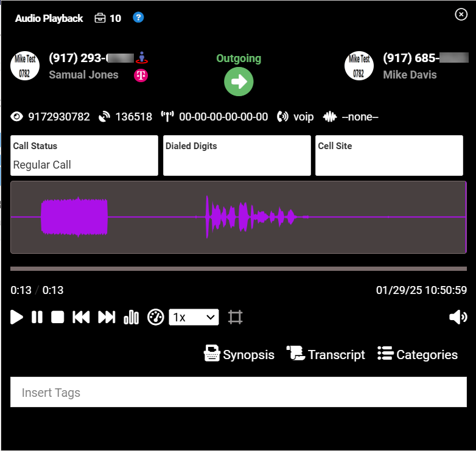Click the Play button
Screen dimensions: 476x451
[x=17, y=317]
